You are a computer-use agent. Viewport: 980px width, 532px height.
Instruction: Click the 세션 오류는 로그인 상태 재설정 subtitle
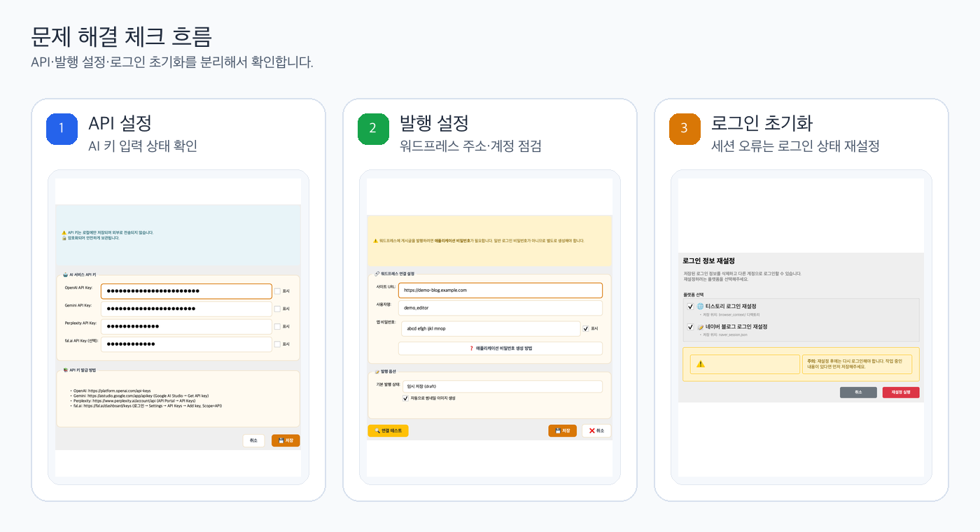[795, 146]
